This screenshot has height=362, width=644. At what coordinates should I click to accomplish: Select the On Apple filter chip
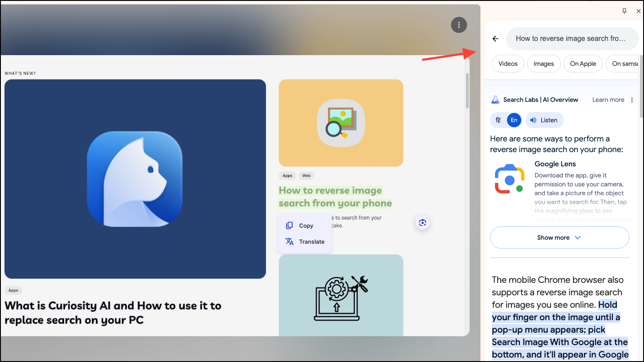click(x=583, y=64)
